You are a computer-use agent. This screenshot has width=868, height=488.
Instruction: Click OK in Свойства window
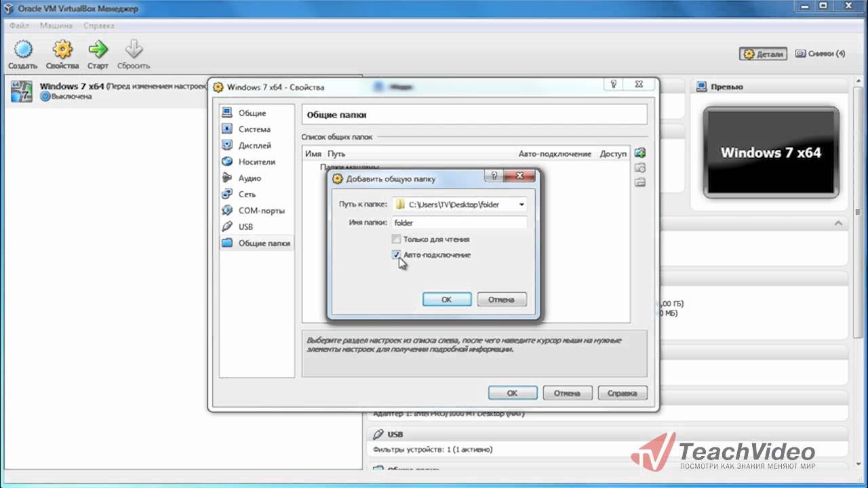point(513,393)
